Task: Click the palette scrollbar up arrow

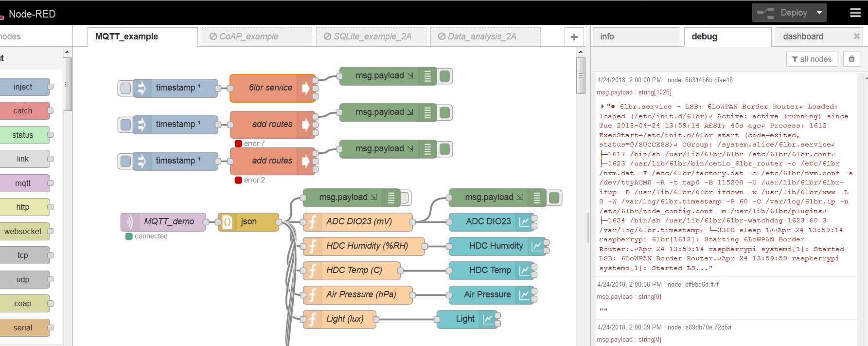Action: (67, 52)
